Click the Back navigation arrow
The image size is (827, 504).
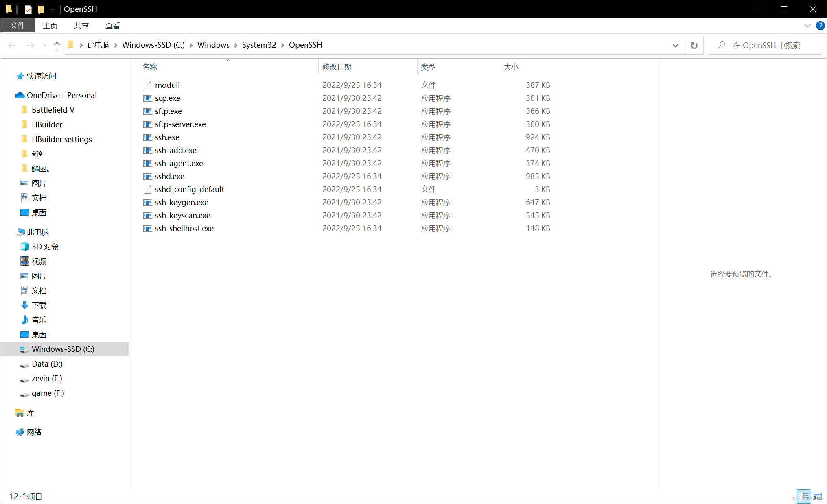(12, 45)
